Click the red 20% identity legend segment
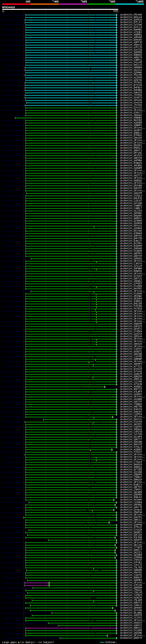Viewport: 146px width, 644px height. 16,4
